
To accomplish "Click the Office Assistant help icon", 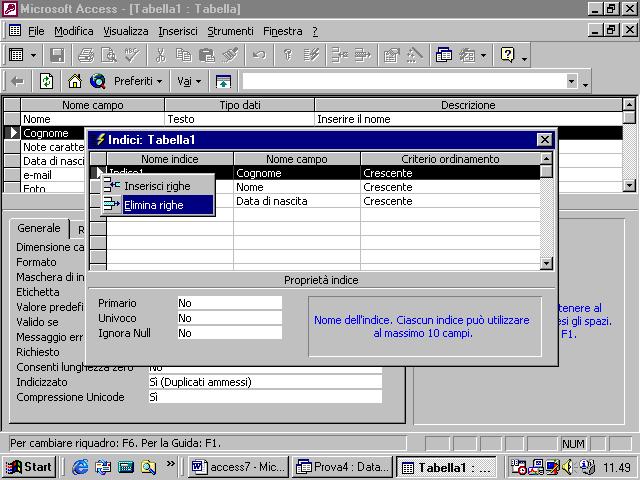I will (x=507, y=55).
